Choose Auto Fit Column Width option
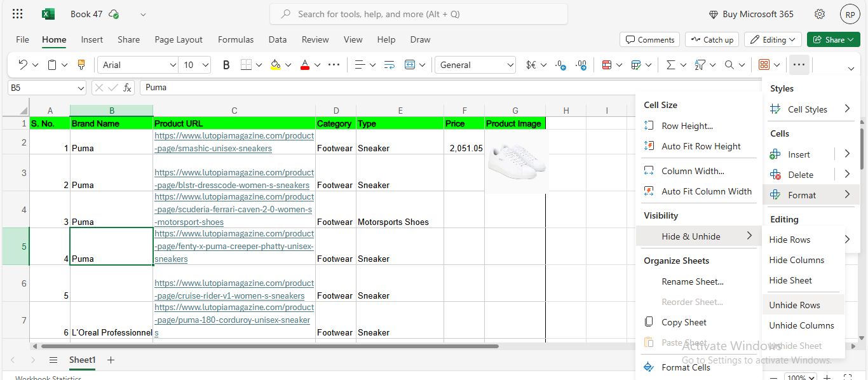The image size is (868, 380). (706, 191)
